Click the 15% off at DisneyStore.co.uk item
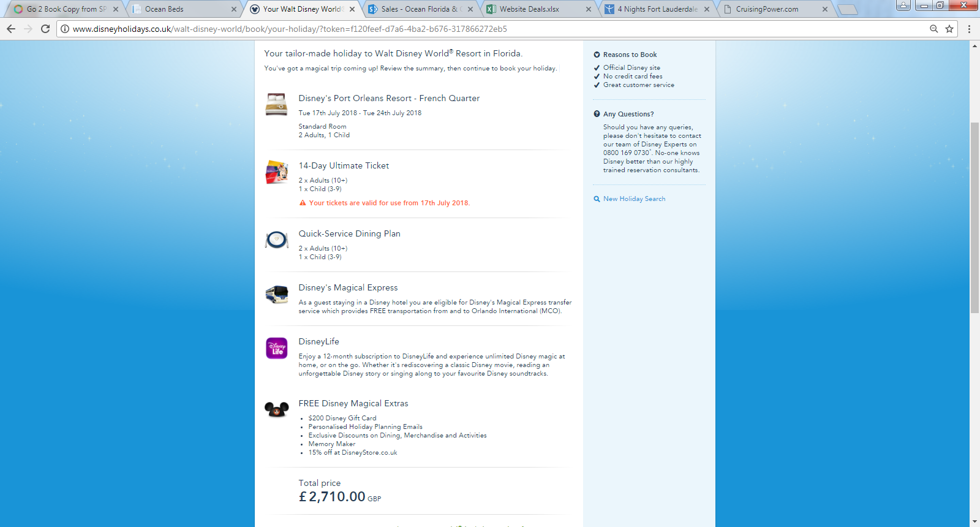This screenshot has width=980, height=527. pos(353,452)
